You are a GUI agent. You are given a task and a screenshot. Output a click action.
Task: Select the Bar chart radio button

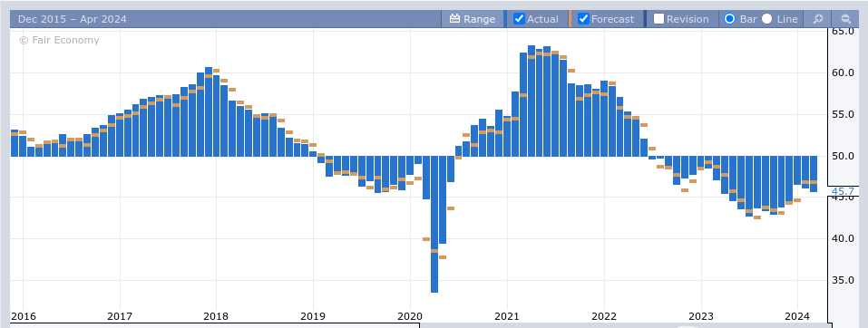[x=729, y=19]
